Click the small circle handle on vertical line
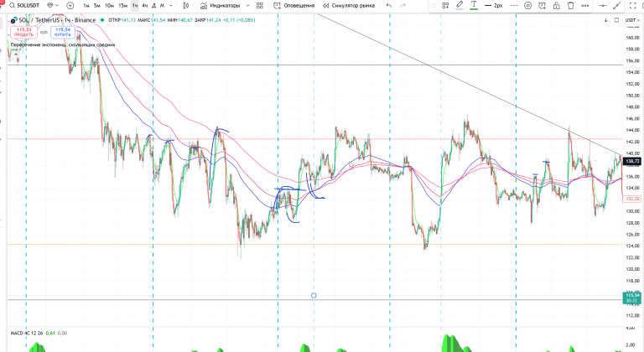 314,295
